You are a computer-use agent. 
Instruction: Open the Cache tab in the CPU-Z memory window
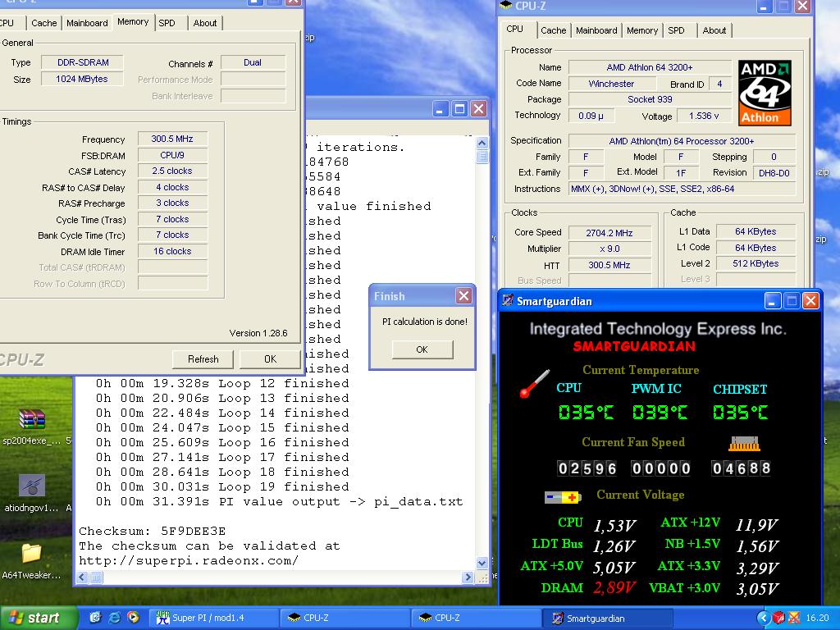pos(44,23)
